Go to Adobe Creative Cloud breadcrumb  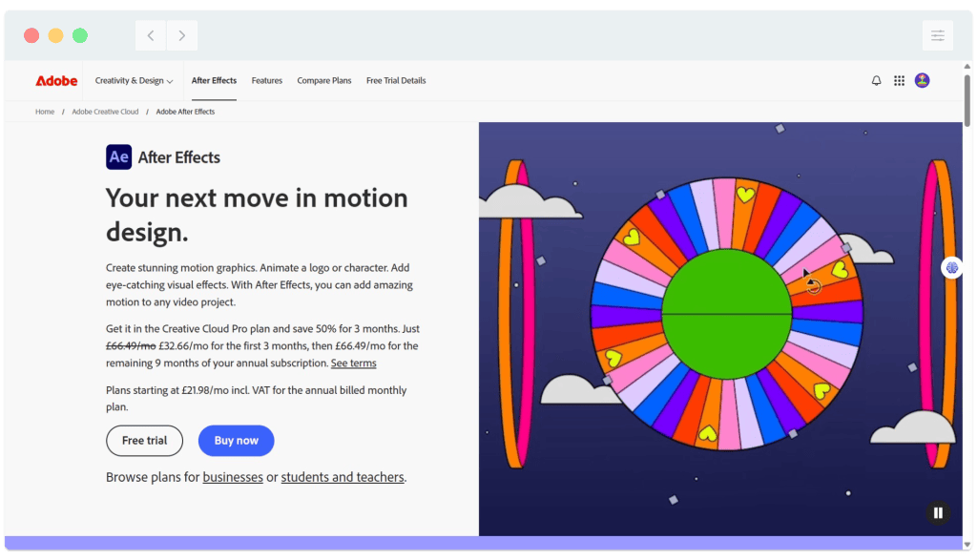click(x=105, y=112)
